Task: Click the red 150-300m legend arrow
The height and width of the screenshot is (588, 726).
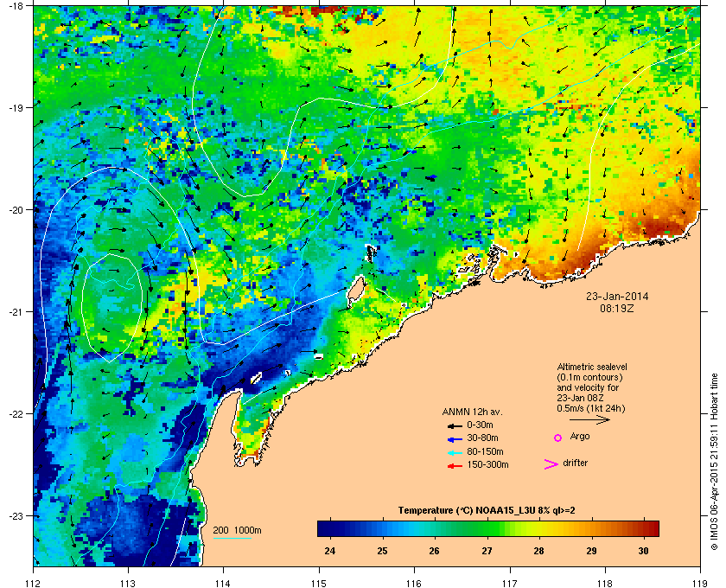Action: 455,465
